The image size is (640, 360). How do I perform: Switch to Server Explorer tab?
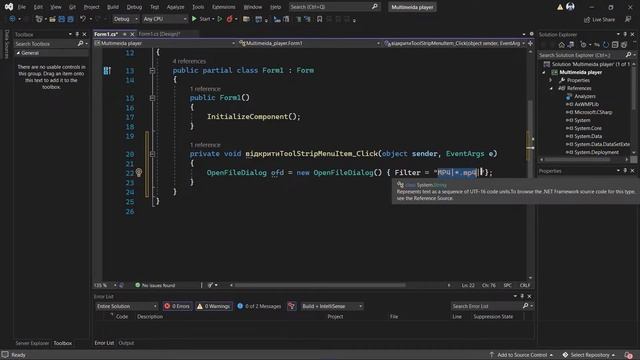coord(32,343)
